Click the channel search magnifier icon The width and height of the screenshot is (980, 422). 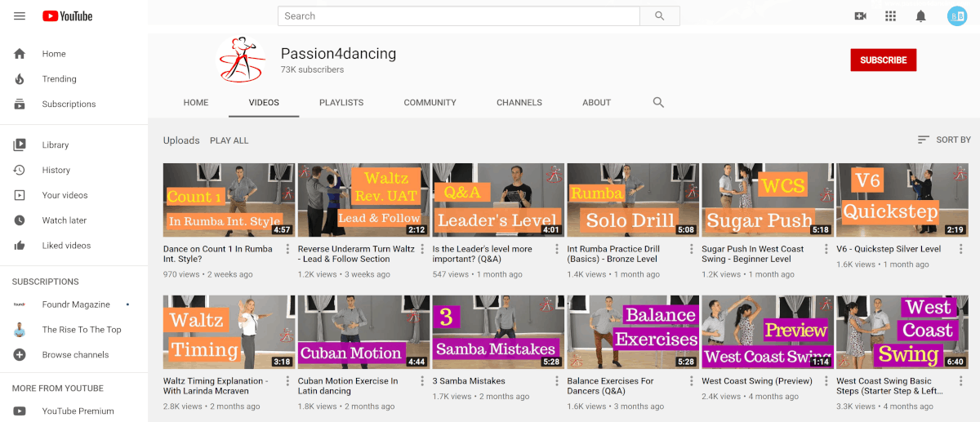[x=658, y=103]
